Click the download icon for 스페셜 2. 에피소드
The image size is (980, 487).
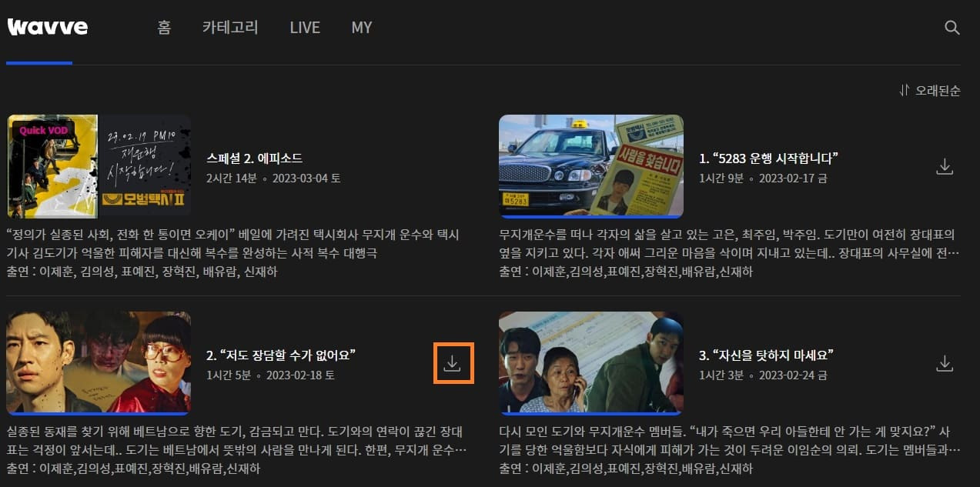(453, 166)
